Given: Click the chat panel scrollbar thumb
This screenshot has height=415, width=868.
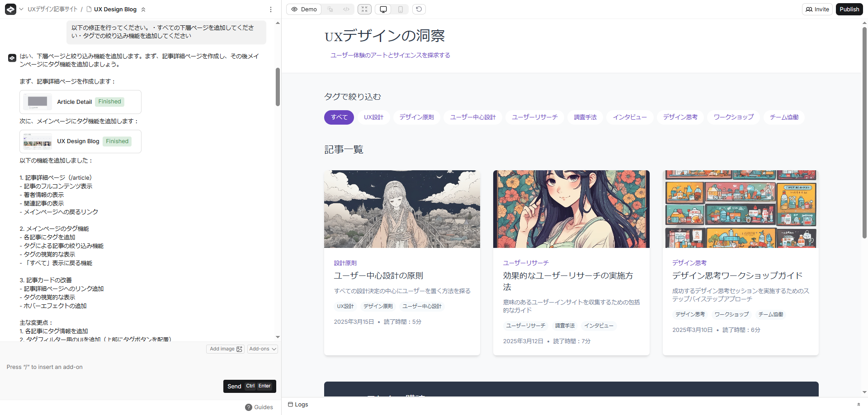Looking at the screenshot, I should (278, 87).
